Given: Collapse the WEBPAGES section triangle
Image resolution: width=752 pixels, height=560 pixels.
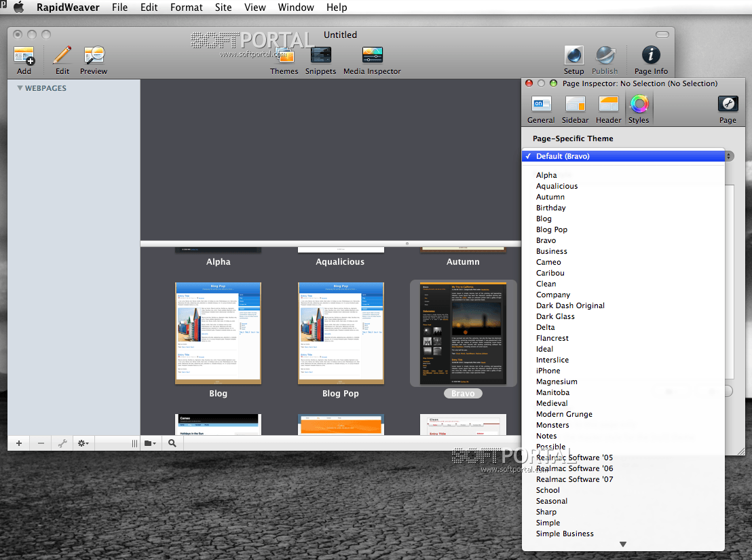Looking at the screenshot, I should point(20,88).
